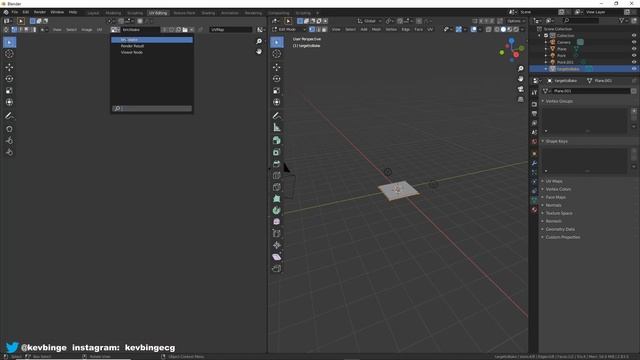
Task: Select the Edge Slide tool
Action: [277, 234]
